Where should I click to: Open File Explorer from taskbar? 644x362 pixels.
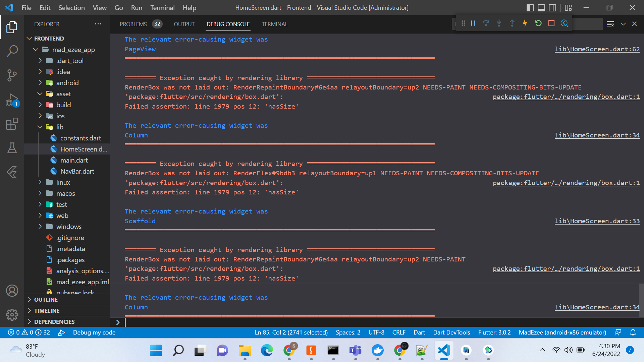(x=245, y=350)
